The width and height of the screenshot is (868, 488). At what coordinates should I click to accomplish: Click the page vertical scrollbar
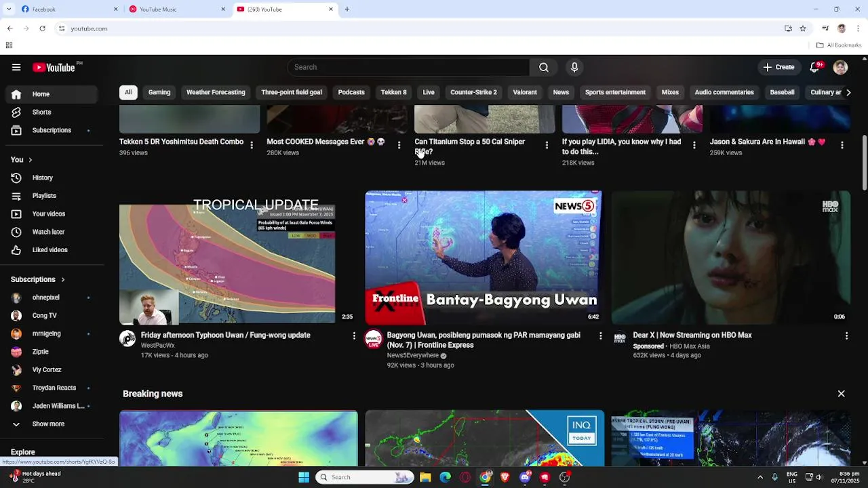864,163
